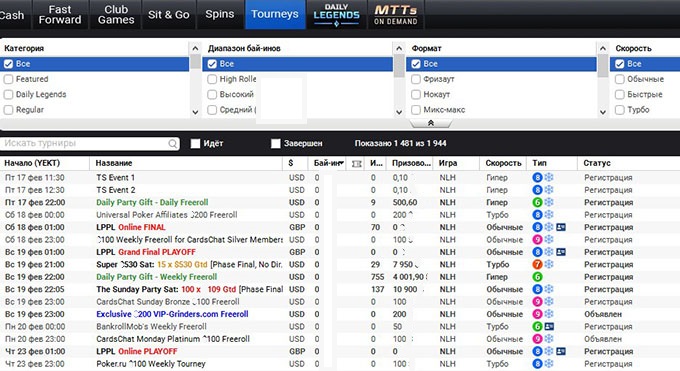Click freezeout snowflake icon for TS Event 2

click(x=549, y=190)
